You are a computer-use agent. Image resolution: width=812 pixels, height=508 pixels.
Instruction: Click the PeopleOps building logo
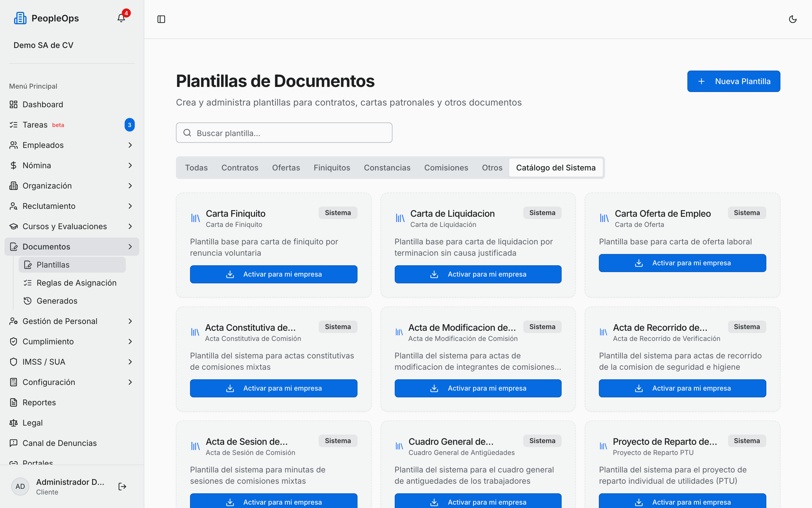[20, 18]
